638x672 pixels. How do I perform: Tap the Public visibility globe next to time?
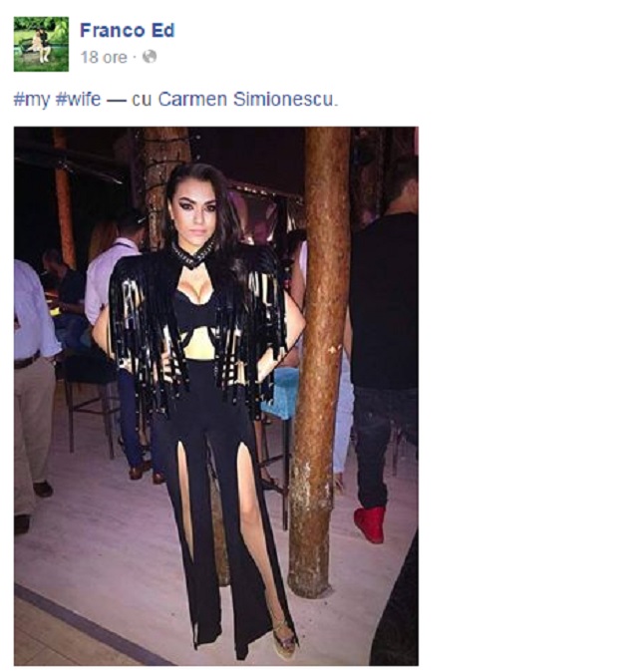(150, 57)
